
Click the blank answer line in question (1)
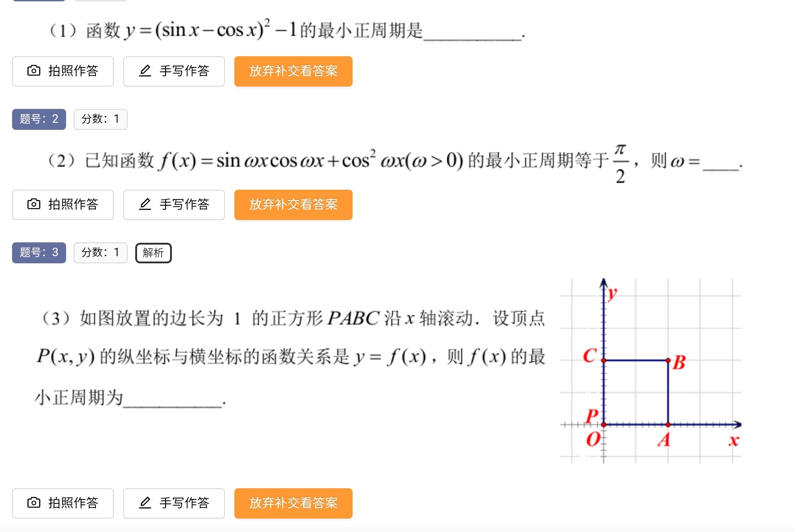point(472,35)
